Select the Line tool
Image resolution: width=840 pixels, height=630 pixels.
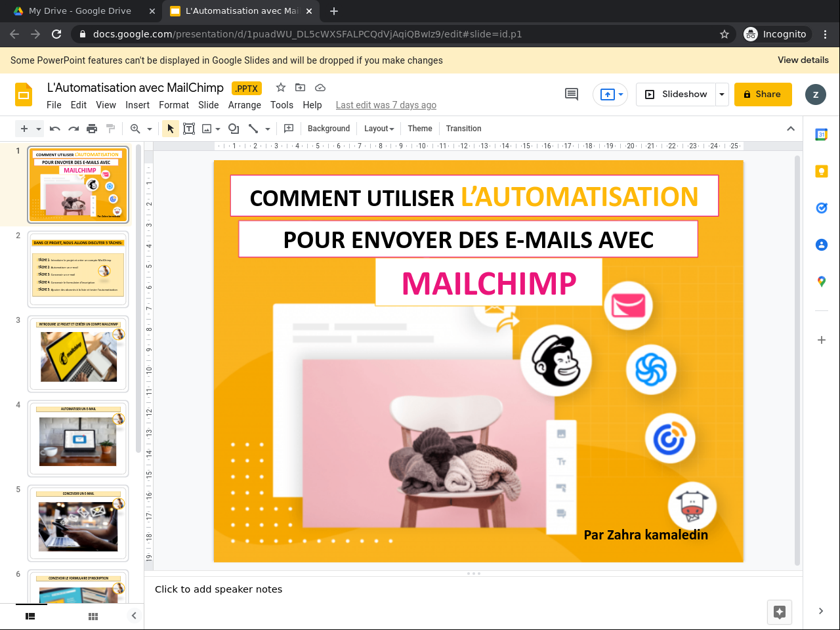pyautogui.click(x=253, y=129)
